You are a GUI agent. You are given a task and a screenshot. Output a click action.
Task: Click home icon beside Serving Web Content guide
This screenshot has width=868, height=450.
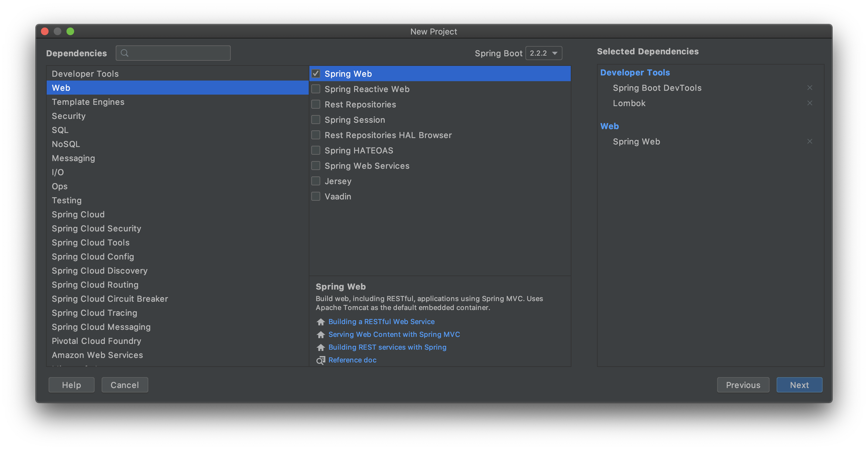tap(321, 335)
